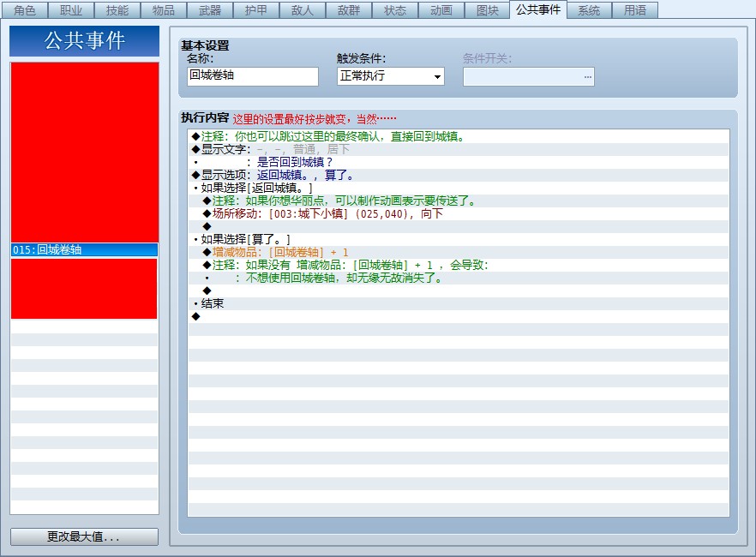Click the first 注释 comment line
The width and height of the screenshot is (756, 557).
coord(459,137)
